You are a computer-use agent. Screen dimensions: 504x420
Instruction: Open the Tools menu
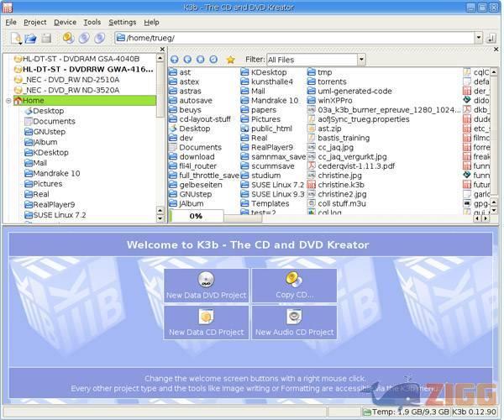92,22
